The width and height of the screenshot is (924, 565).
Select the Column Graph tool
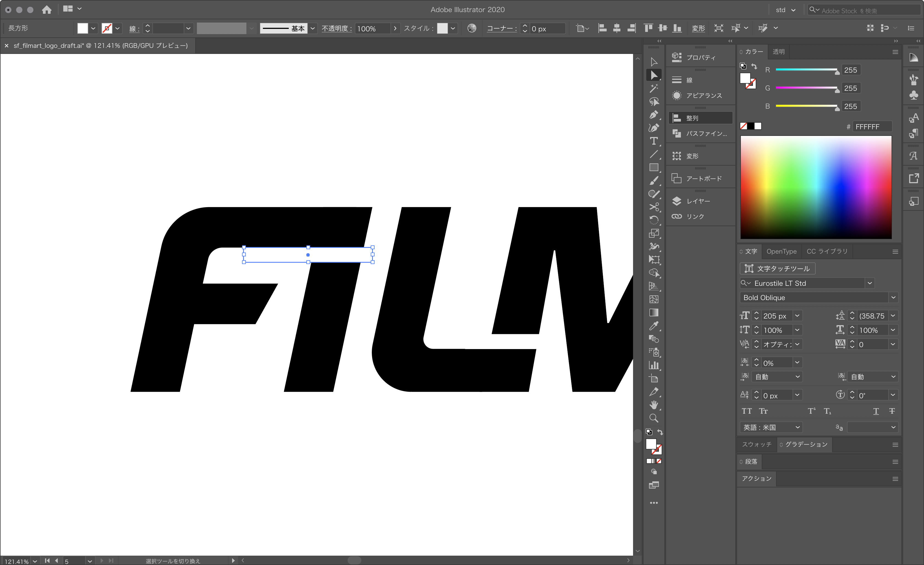click(x=654, y=365)
